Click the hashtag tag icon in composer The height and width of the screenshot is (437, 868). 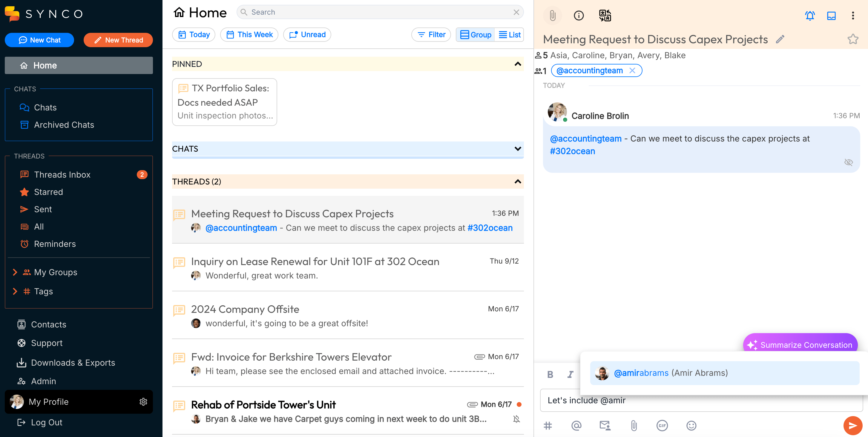[x=548, y=426]
